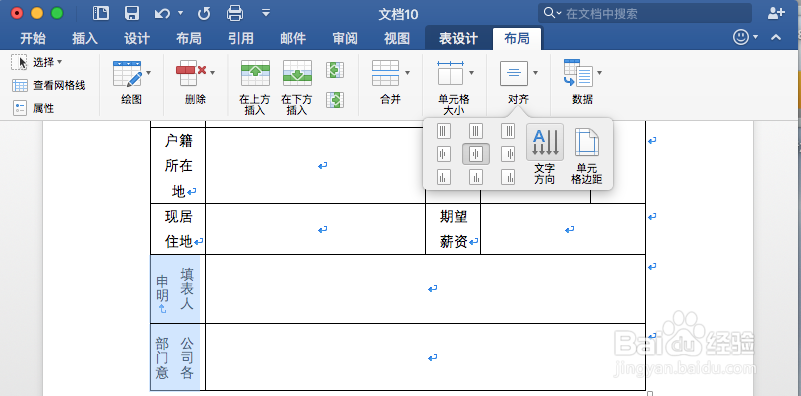Click the 绘图 draw table icon
The image size is (801, 396).
127,74
